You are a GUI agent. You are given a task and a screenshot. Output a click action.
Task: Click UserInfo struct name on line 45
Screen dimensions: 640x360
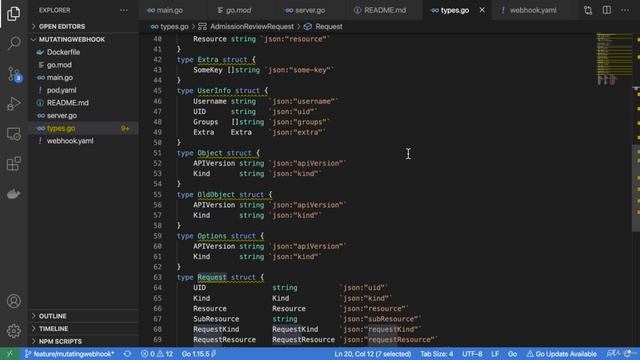tap(214, 91)
